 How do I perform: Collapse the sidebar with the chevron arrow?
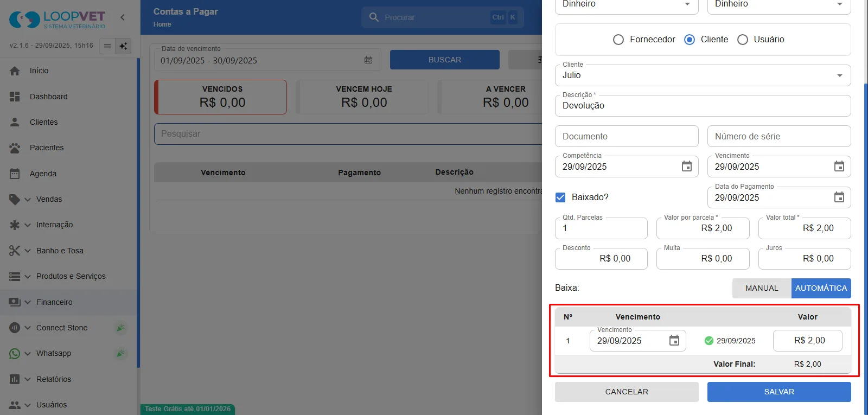123,17
